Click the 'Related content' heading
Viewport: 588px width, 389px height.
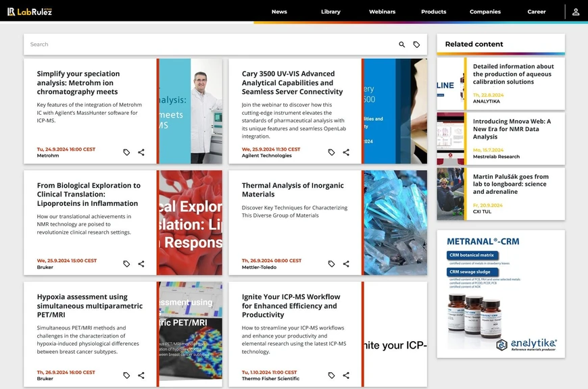coord(474,44)
